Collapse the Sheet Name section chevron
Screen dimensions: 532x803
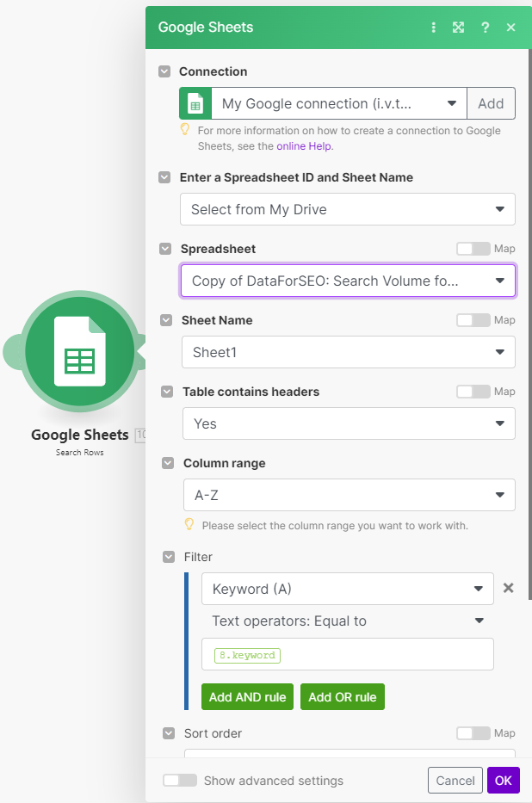(x=166, y=320)
